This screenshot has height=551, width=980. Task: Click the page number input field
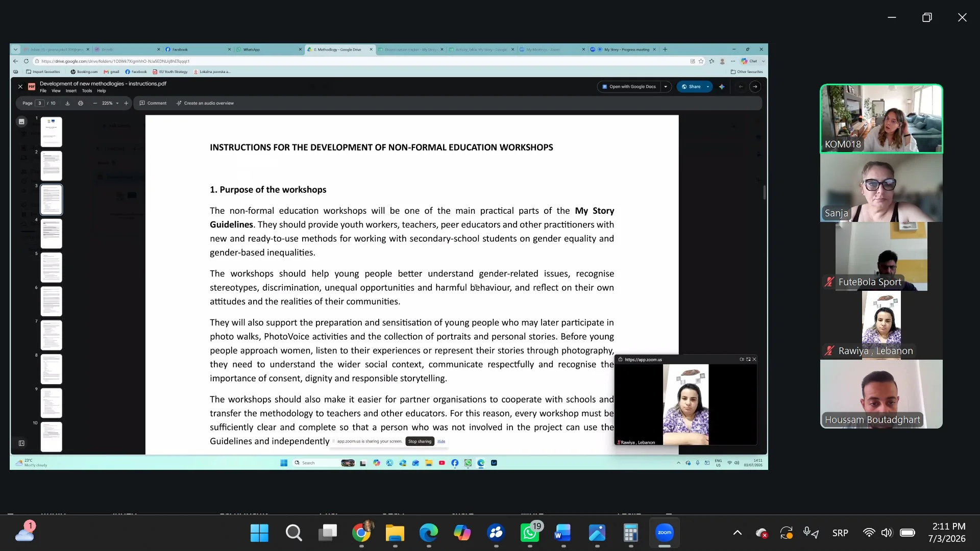[40, 103]
